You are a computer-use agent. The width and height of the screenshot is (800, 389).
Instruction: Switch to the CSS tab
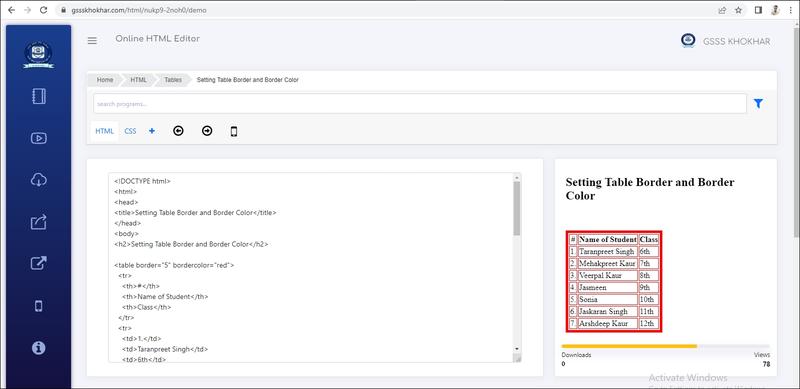(130, 131)
